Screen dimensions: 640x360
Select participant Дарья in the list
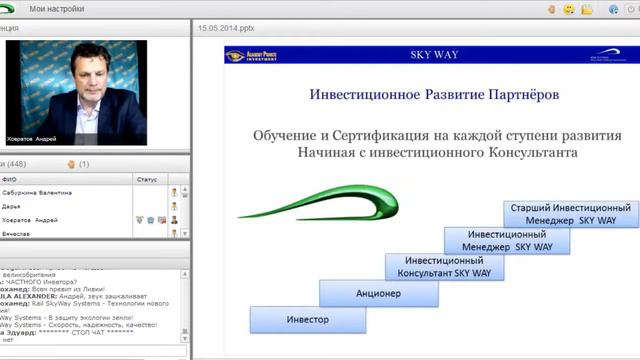[11, 207]
